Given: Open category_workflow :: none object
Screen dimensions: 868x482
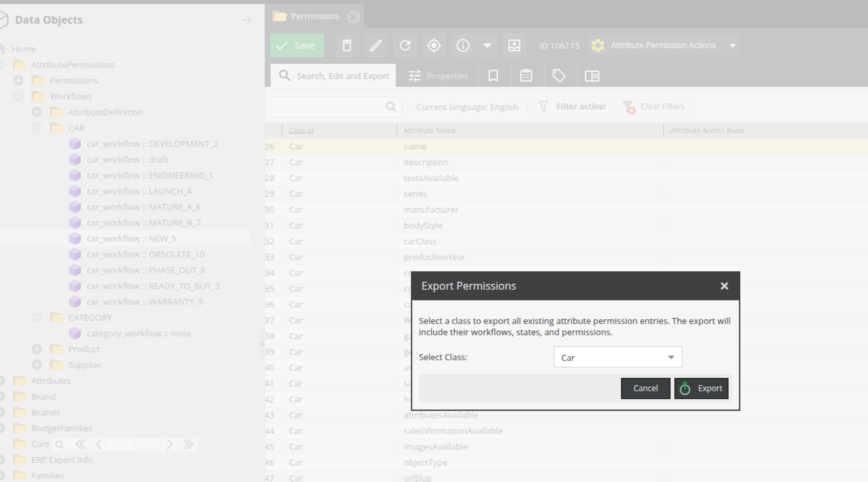Looking at the screenshot, I should point(139,333).
